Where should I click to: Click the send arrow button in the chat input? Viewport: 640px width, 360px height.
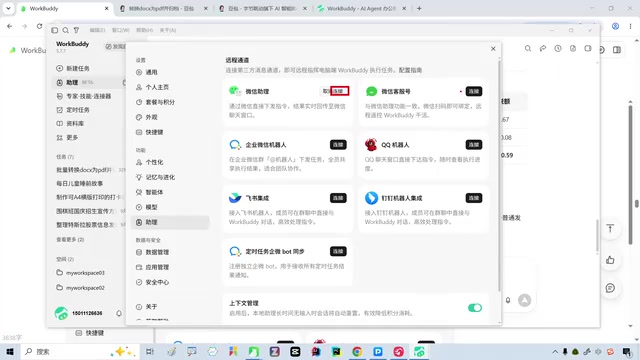pyautogui.click(x=524, y=300)
